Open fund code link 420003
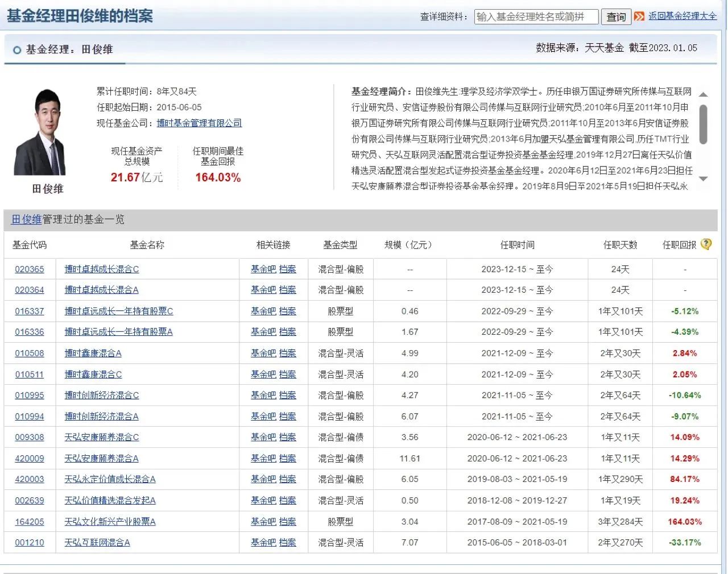 (29, 479)
